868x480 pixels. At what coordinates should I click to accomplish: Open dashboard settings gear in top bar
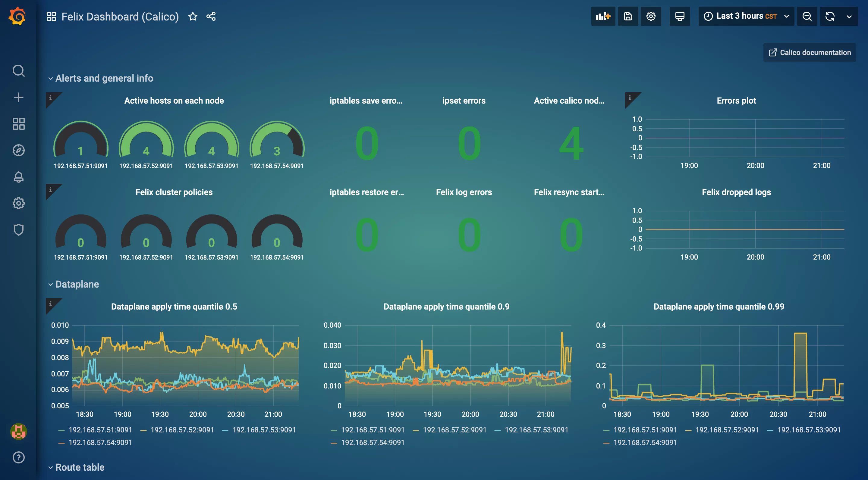pyautogui.click(x=651, y=16)
